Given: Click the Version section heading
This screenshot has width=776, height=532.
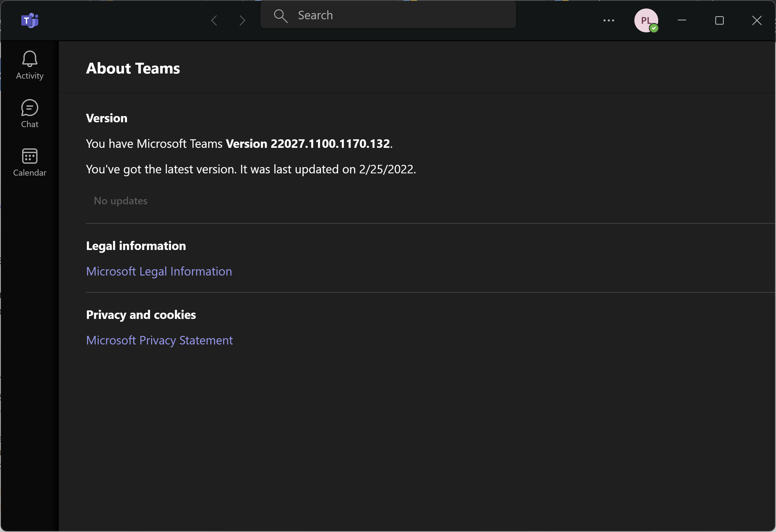Looking at the screenshot, I should pyautogui.click(x=106, y=118).
